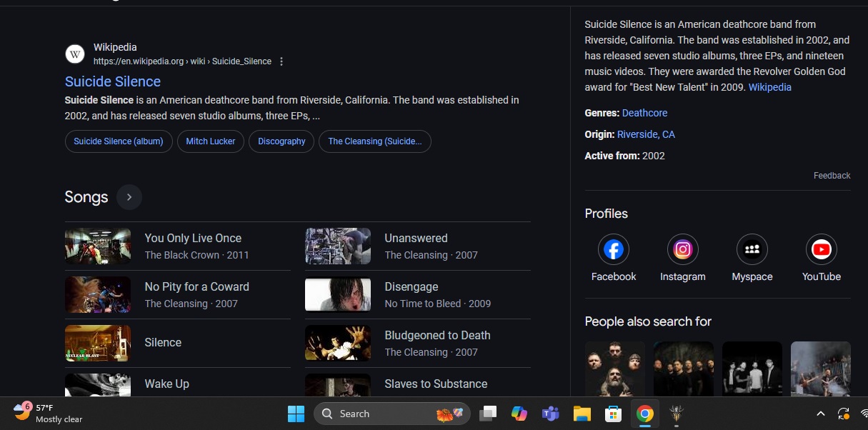Open Microsoft Teams from the taskbar
The image size is (868, 430).
pyautogui.click(x=550, y=414)
